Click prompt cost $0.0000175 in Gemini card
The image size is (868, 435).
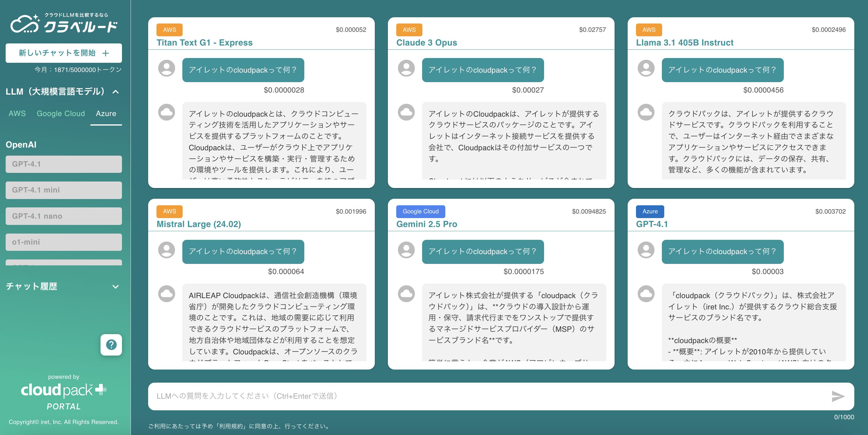[524, 272]
